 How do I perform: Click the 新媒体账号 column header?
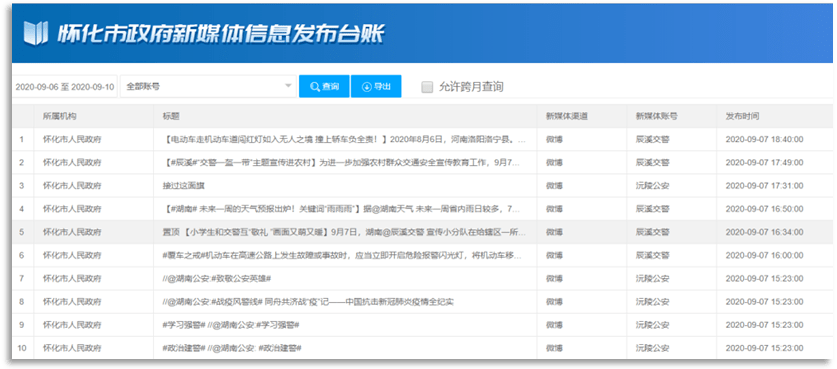[657, 116]
